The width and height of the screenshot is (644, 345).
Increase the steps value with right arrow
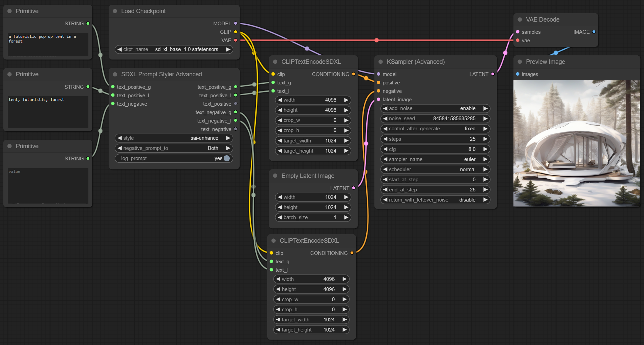[x=485, y=139]
